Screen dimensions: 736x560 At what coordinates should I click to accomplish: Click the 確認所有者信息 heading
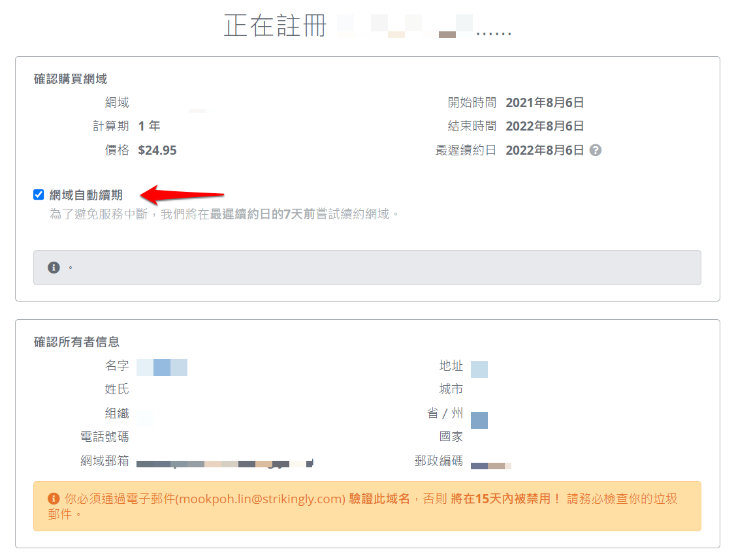click(76, 342)
